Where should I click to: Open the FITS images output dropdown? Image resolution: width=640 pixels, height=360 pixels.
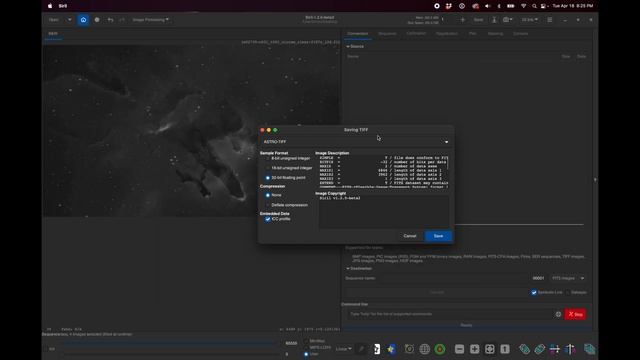point(568,278)
